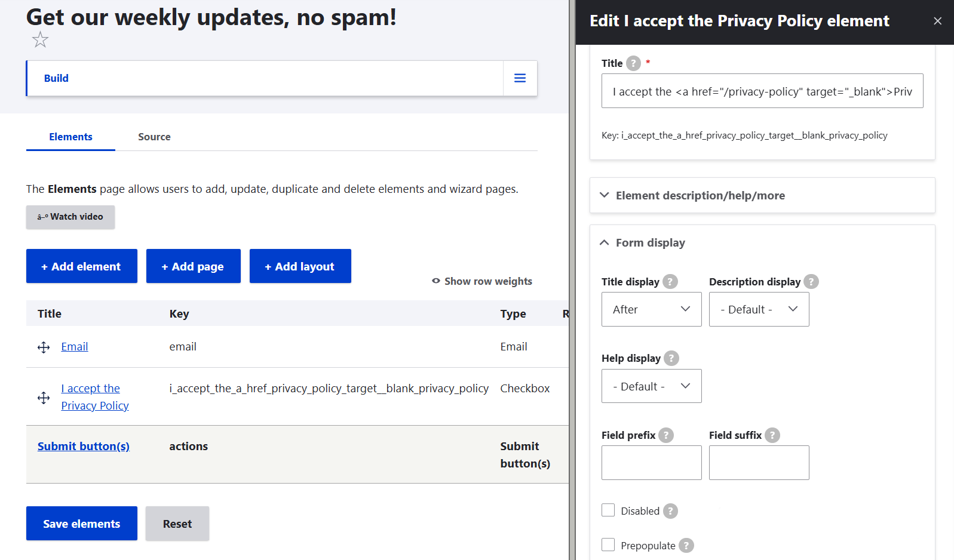This screenshot has height=560, width=954.
Task: Click the 'Checkbox' type cell
Action: coord(525,389)
